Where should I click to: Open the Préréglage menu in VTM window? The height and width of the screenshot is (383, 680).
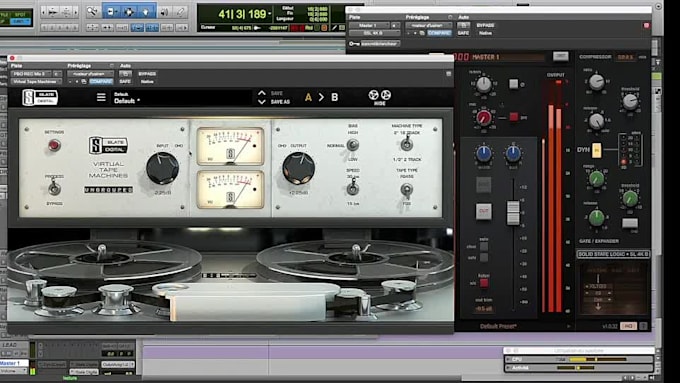(x=79, y=65)
